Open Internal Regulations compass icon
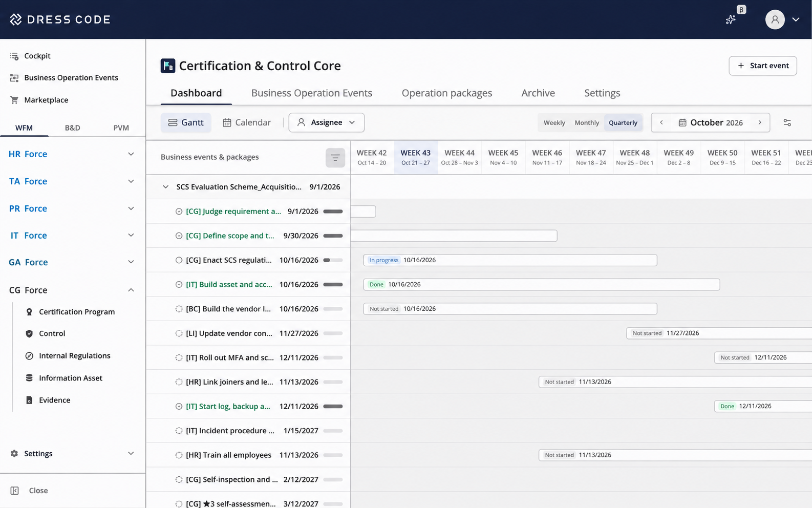 point(29,356)
